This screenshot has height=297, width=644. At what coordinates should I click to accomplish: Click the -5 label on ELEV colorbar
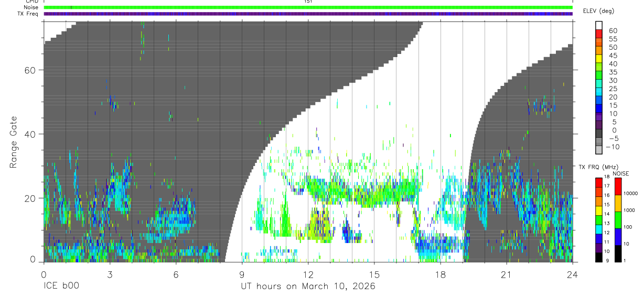point(613,138)
